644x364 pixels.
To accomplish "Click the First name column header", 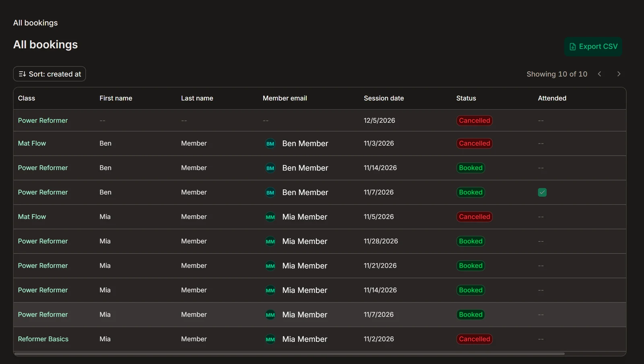I will 116,98.
